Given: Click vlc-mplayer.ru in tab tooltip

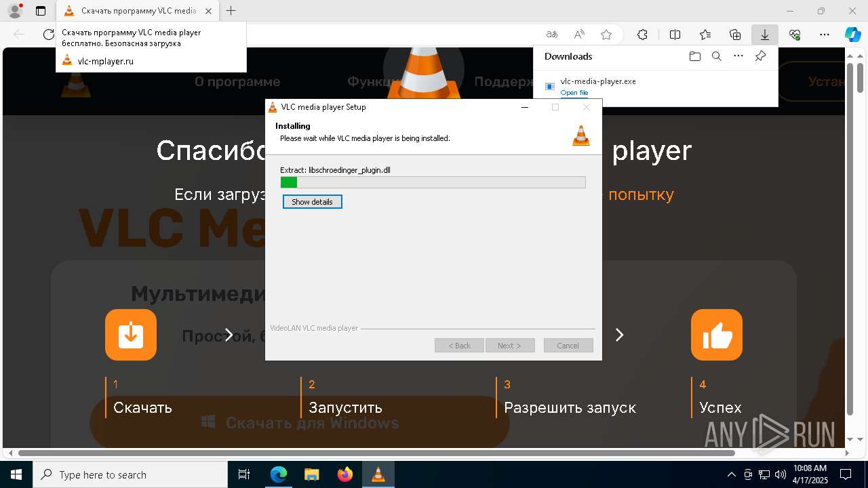Looking at the screenshot, I should click(106, 61).
